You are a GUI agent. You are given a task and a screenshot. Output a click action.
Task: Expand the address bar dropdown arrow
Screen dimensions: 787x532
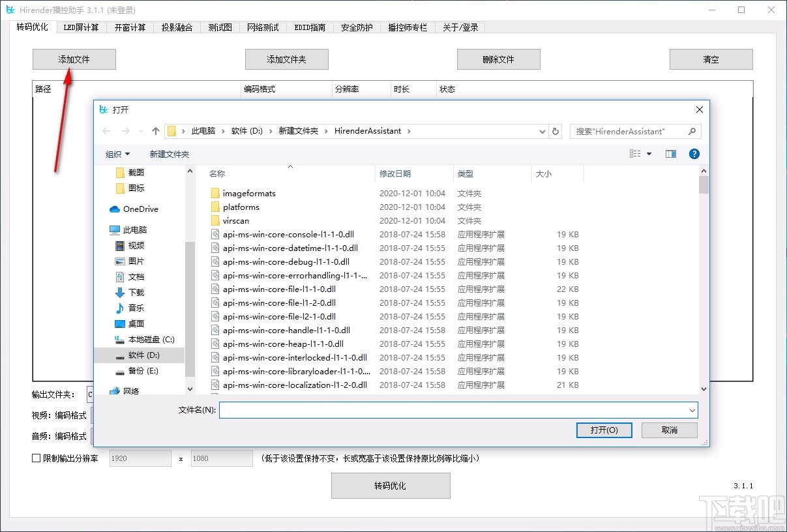542,131
